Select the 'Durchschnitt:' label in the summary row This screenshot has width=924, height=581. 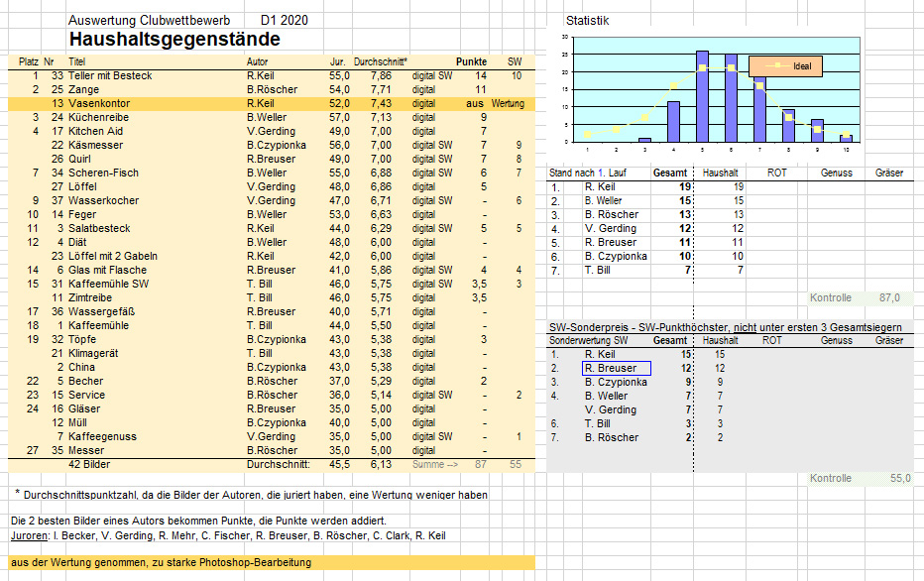(x=279, y=464)
